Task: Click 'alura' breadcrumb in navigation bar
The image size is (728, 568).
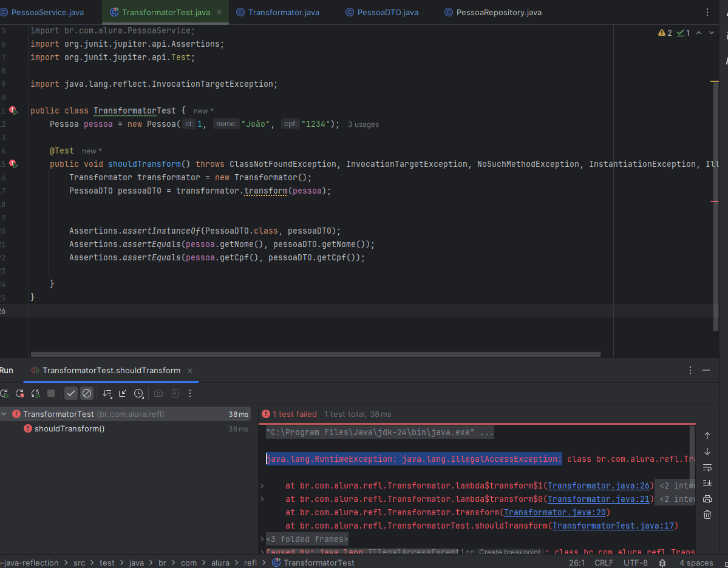Action: pos(220,563)
